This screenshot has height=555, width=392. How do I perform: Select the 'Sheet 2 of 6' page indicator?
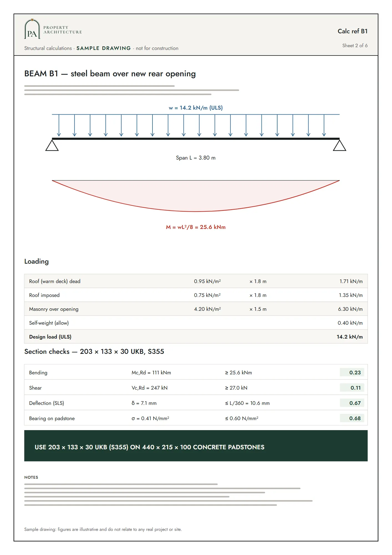[x=355, y=46]
